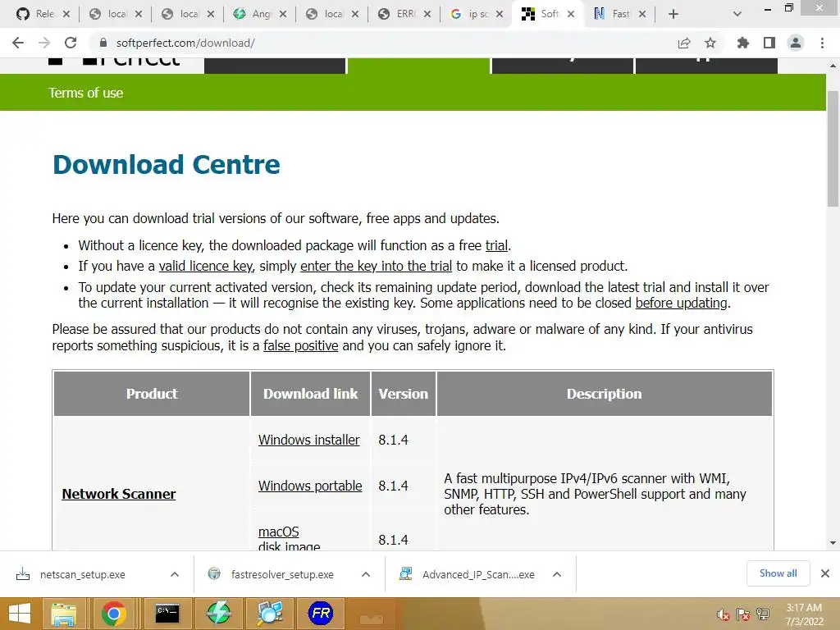Click the scrollbar up arrow
This screenshot has height=630, width=840.
pos(833,66)
